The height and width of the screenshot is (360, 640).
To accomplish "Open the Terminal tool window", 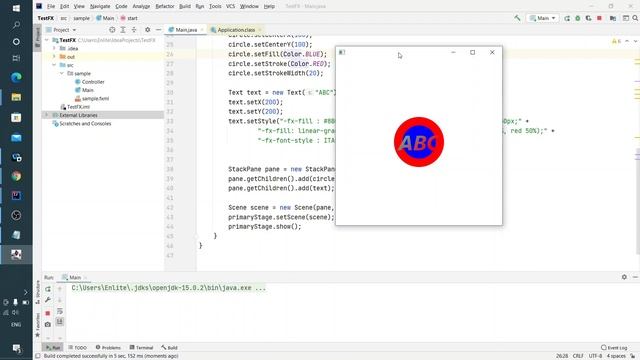I will click(141, 348).
